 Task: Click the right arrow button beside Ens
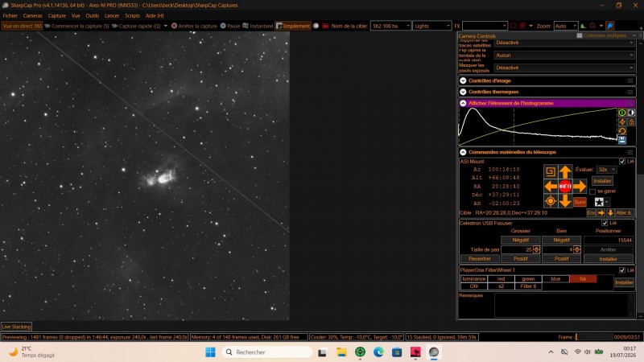tap(601, 212)
